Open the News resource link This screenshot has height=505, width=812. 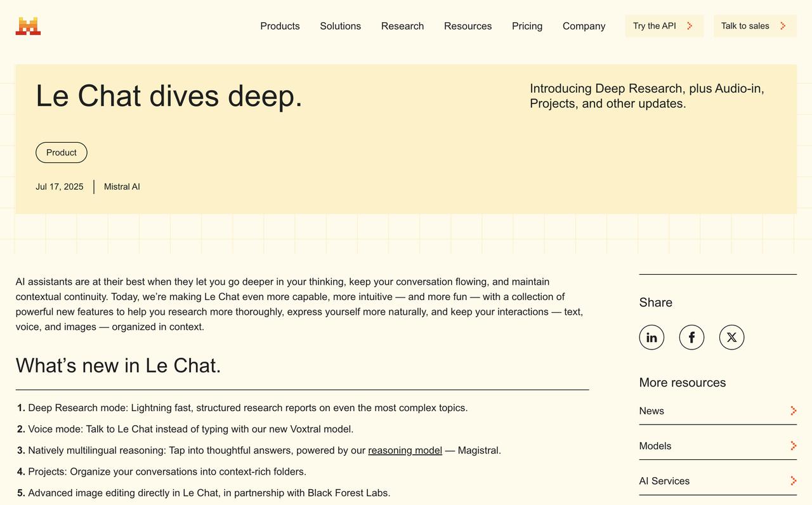tap(717, 411)
